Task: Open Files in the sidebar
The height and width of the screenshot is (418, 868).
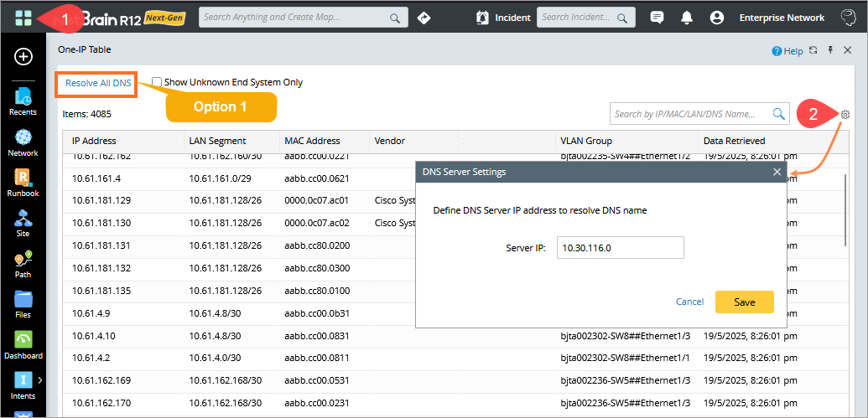Action: click(23, 305)
